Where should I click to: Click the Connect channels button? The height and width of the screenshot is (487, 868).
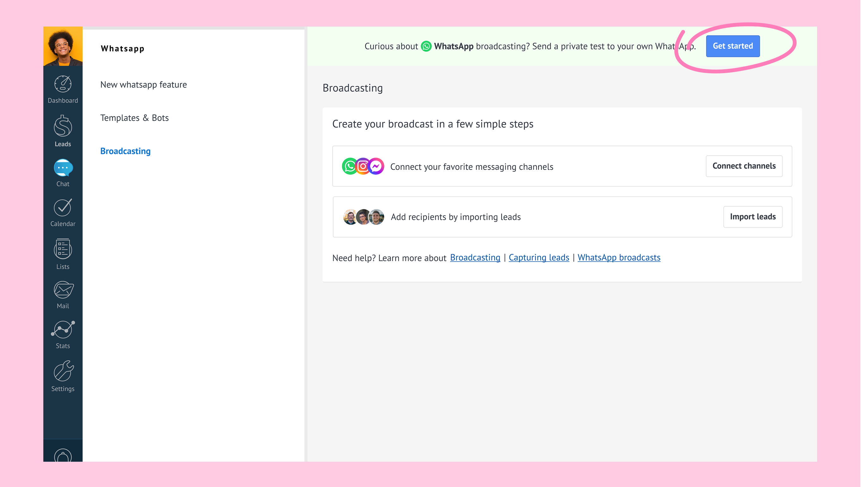744,166
